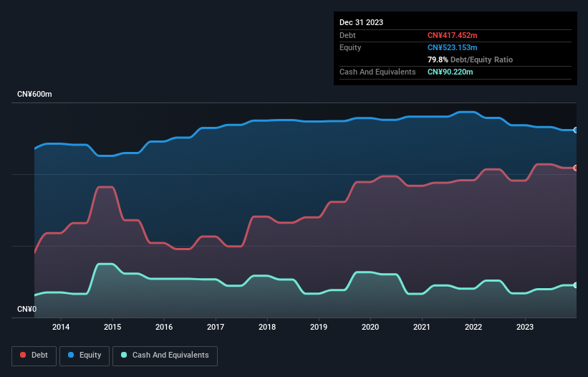588x377 pixels.
Task: Select the 2023 x-axis label
Action: tap(525, 327)
